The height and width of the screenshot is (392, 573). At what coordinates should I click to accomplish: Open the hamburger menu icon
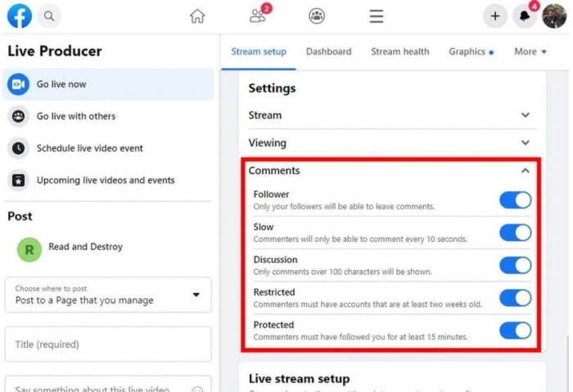point(376,16)
